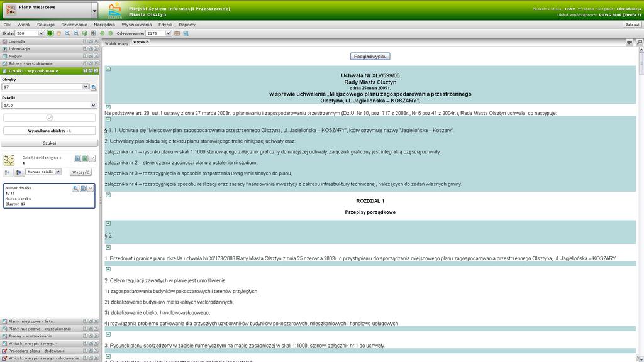Open the Selekcje menu
Screen dimensions: 644x362
click(45, 25)
